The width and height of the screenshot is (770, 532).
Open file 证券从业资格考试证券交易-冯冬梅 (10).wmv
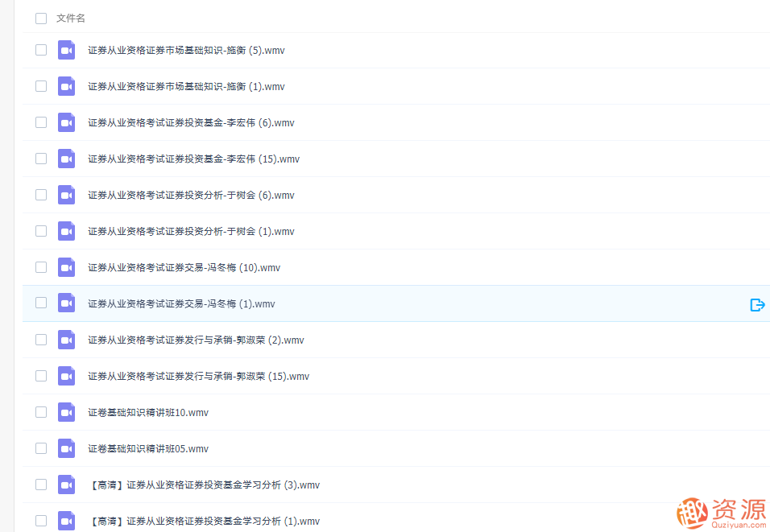[x=184, y=268]
